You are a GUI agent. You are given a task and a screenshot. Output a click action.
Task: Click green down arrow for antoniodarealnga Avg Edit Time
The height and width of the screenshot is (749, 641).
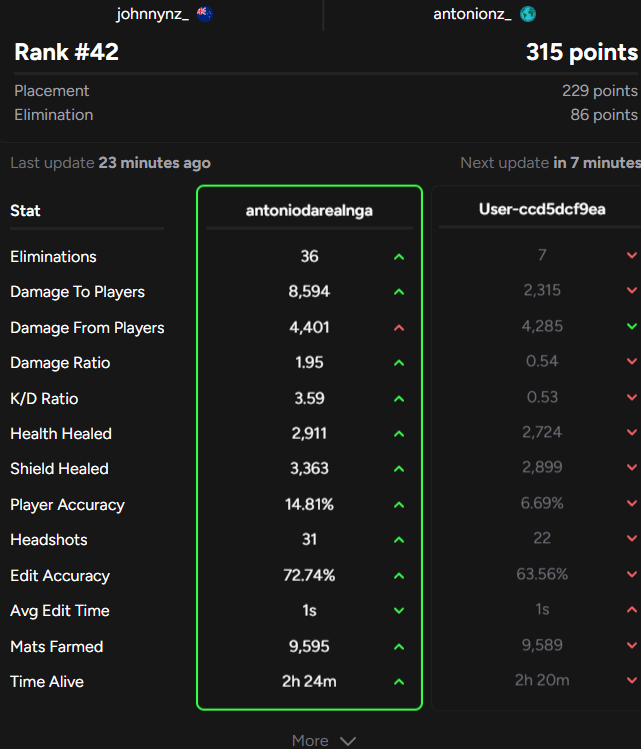(x=399, y=610)
